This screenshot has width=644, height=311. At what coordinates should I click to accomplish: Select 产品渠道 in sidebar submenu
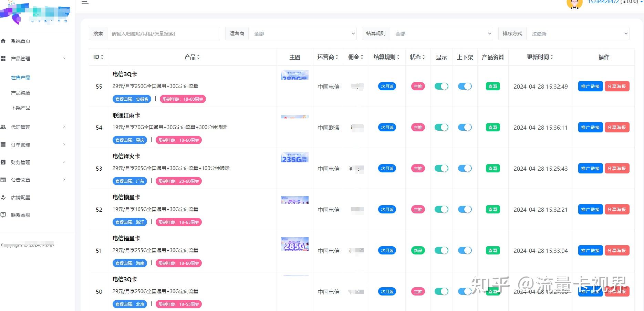(x=21, y=93)
